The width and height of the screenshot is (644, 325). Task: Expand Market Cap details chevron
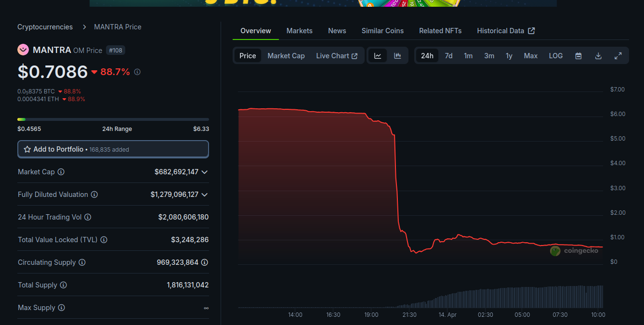[x=205, y=172]
